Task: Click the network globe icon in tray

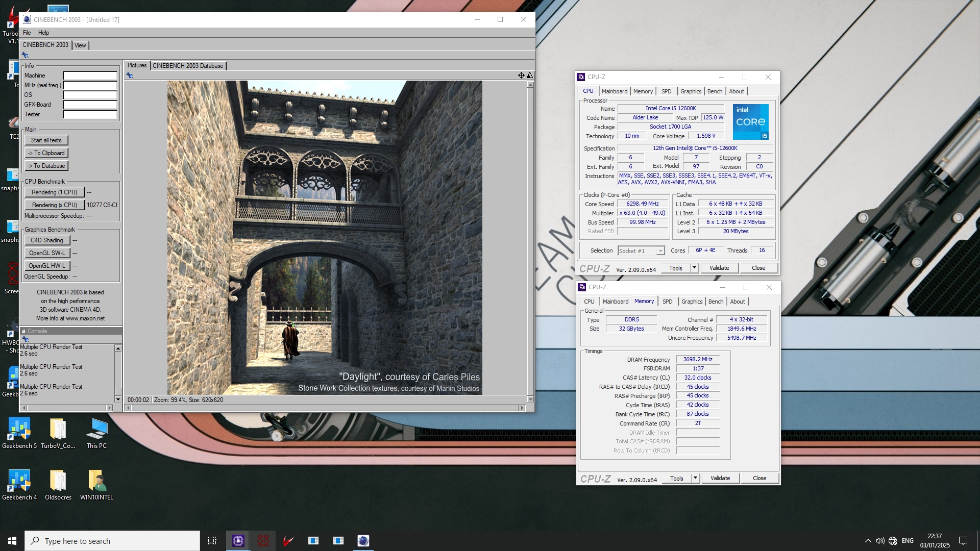Action: coord(893,541)
